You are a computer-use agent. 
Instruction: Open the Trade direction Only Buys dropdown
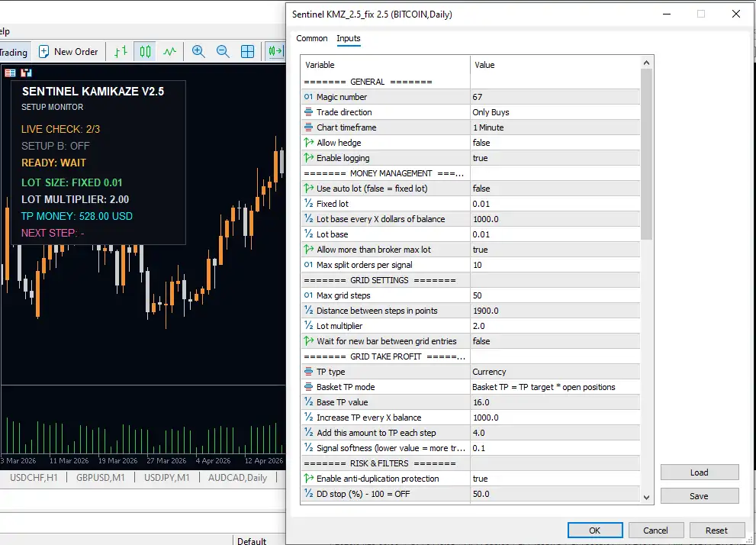pyautogui.click(x=555, y=112)
